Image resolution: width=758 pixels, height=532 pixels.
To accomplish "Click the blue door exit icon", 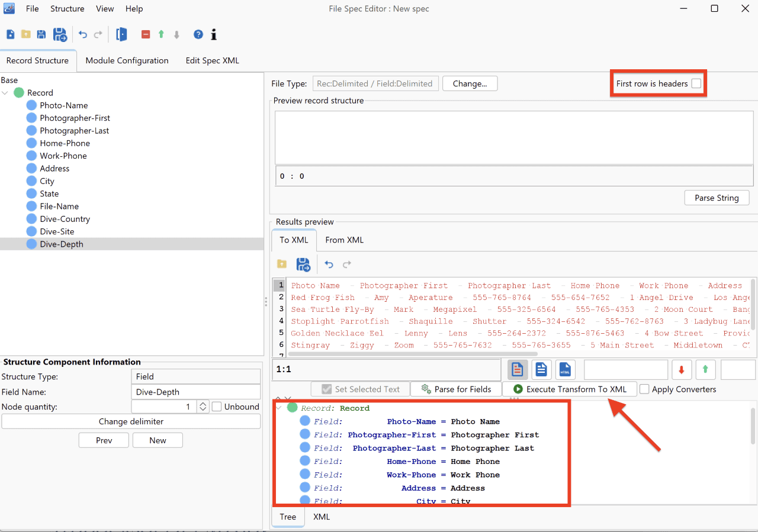I will [121, 34].
